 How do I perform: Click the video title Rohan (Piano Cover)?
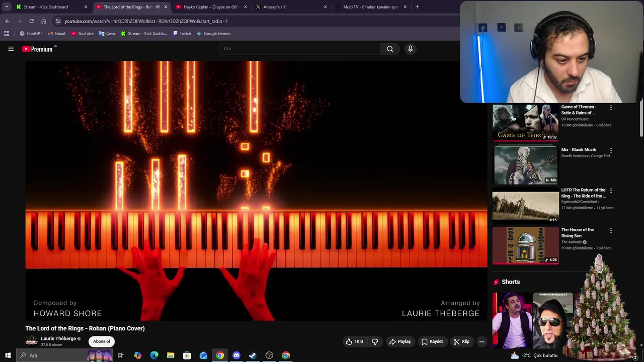[85, 328]
